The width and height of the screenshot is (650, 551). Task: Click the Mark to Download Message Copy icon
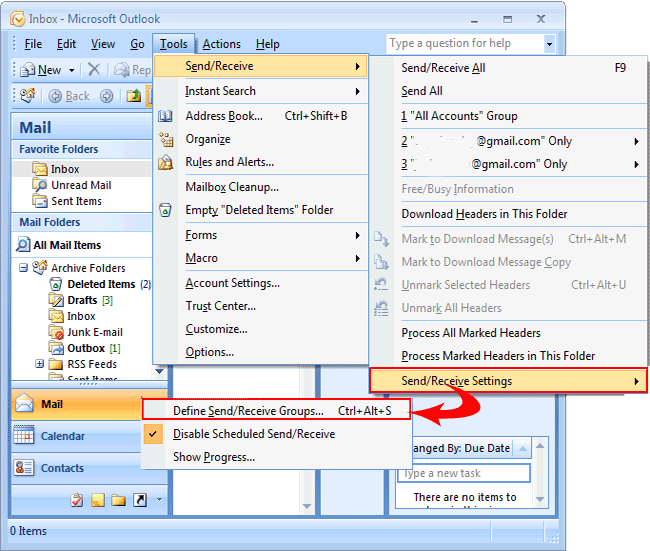381,262
